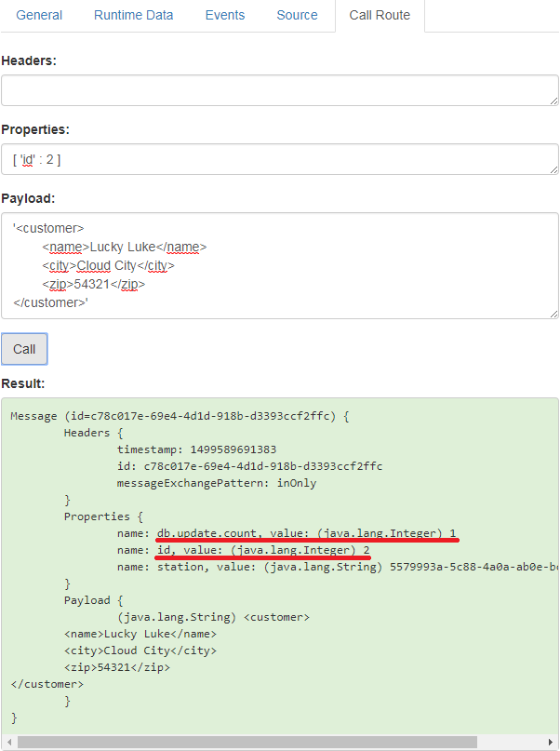Switch to the General tab
560x751 pixels.
click(39, 15)
